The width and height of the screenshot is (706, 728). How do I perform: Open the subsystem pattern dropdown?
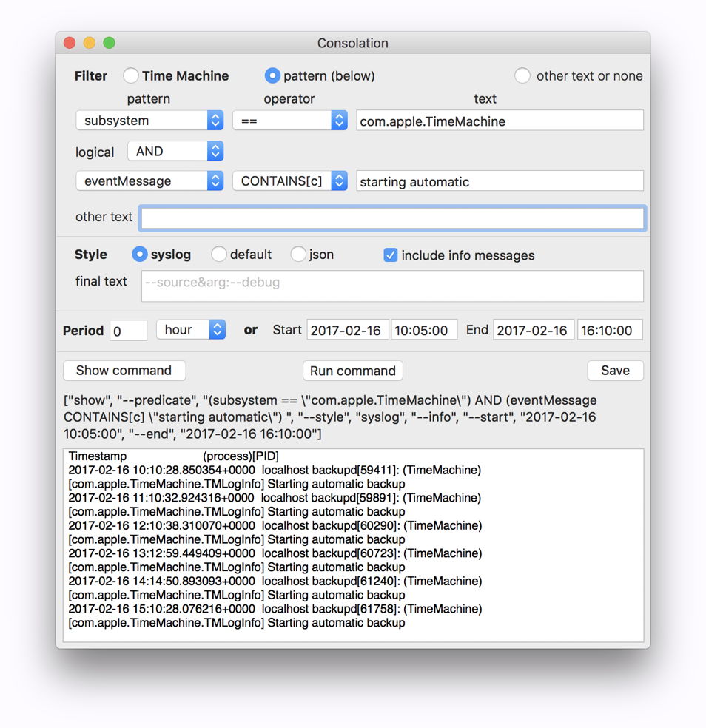[x=149, y=121]
